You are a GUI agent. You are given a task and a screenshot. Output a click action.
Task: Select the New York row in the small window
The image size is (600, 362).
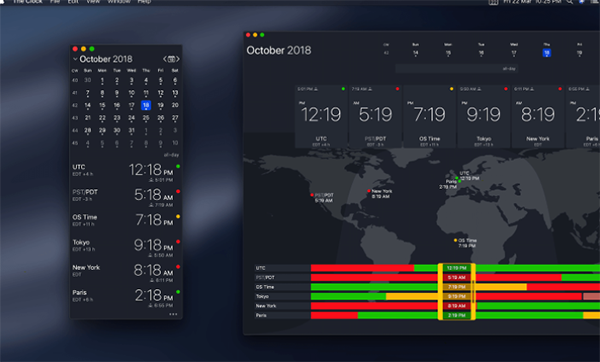[126, 272]
